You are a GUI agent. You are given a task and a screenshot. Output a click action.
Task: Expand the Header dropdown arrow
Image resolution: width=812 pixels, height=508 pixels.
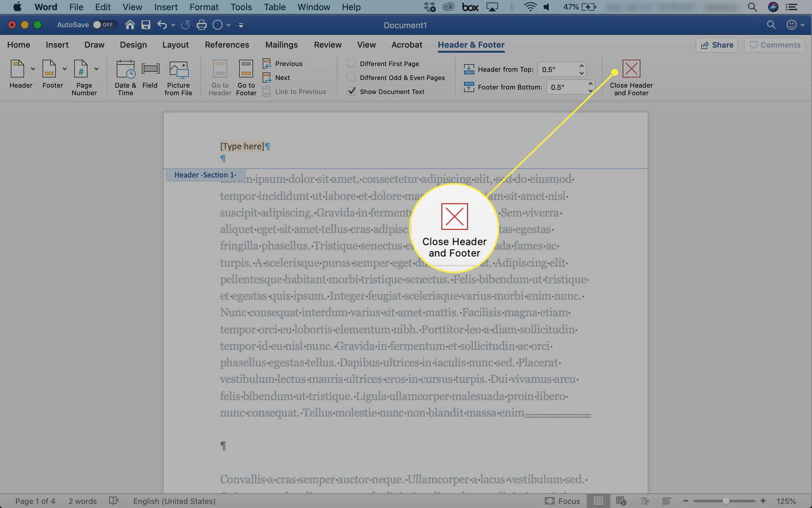[x=33, y=69]
